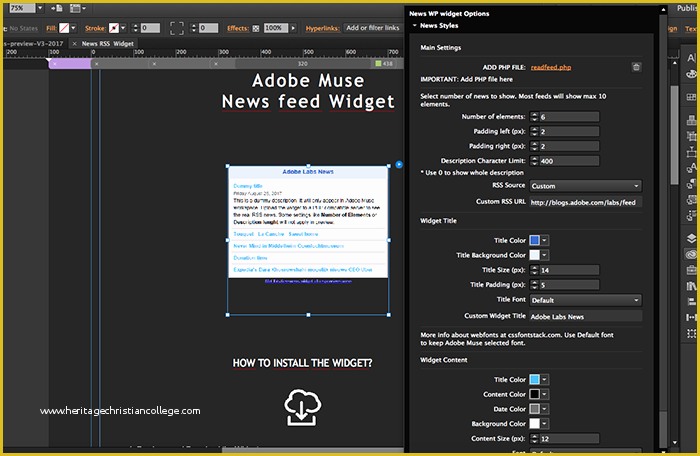Open the Publish link at top right
This screenshot has height=456, width=700.
point(687,8)
